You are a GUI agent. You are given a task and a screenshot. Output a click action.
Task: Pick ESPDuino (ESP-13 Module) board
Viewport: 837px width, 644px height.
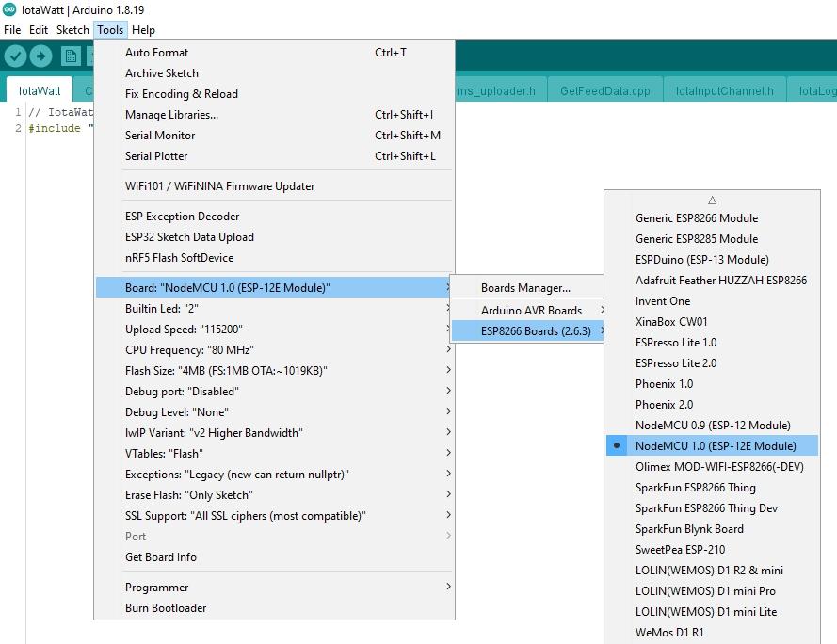pyautogui.click(x=712, y=260)
